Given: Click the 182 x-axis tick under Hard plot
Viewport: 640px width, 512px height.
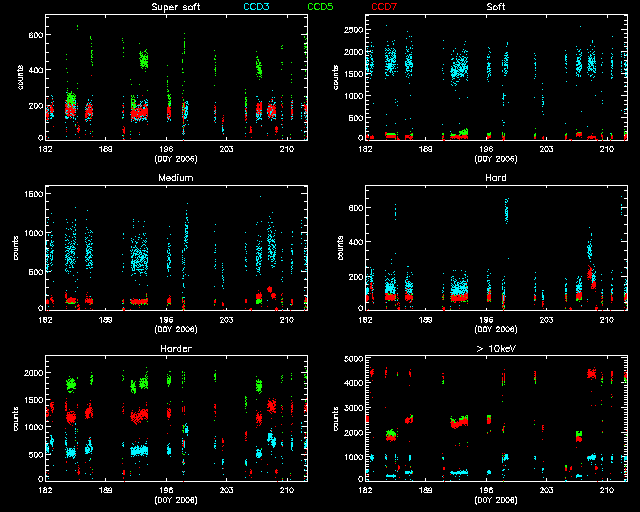Looking at the screenshot, I should tap(365, 320).
